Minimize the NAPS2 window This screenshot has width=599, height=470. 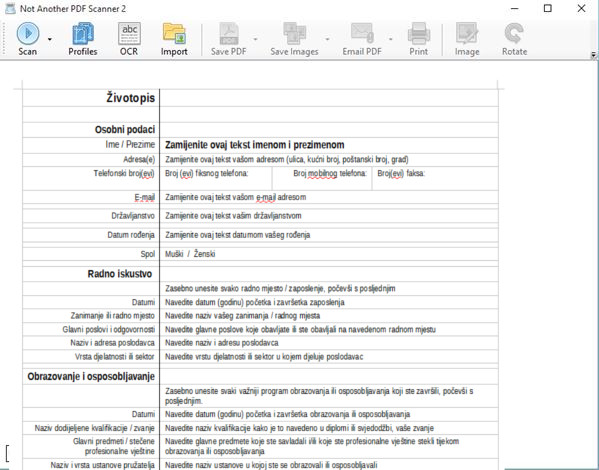pyautogui.click(x=515, y=8)
